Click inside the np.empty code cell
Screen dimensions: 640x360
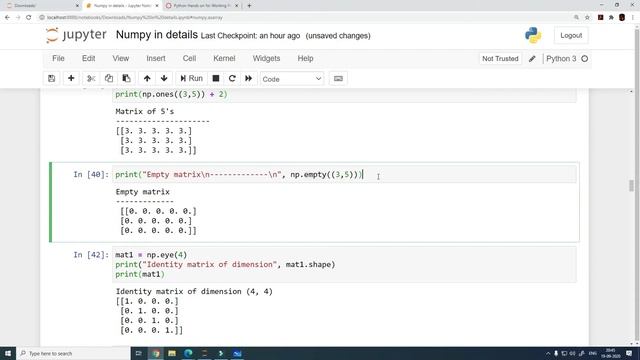(344, 175)
